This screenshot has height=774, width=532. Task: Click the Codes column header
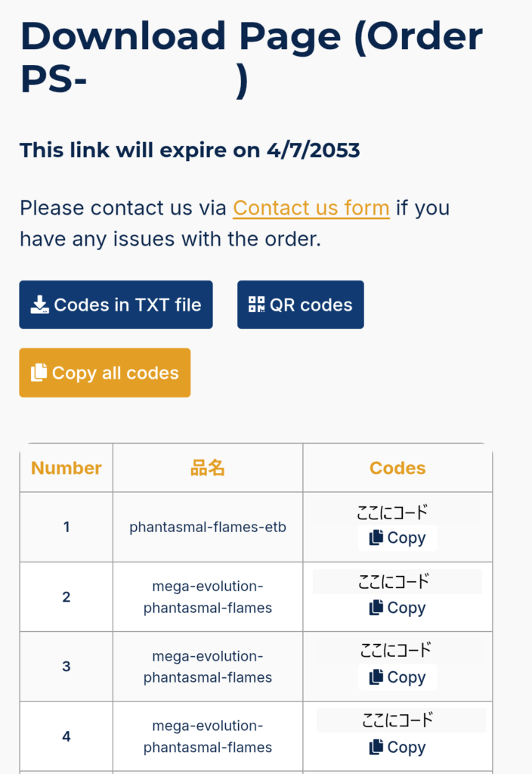(397, 468)
